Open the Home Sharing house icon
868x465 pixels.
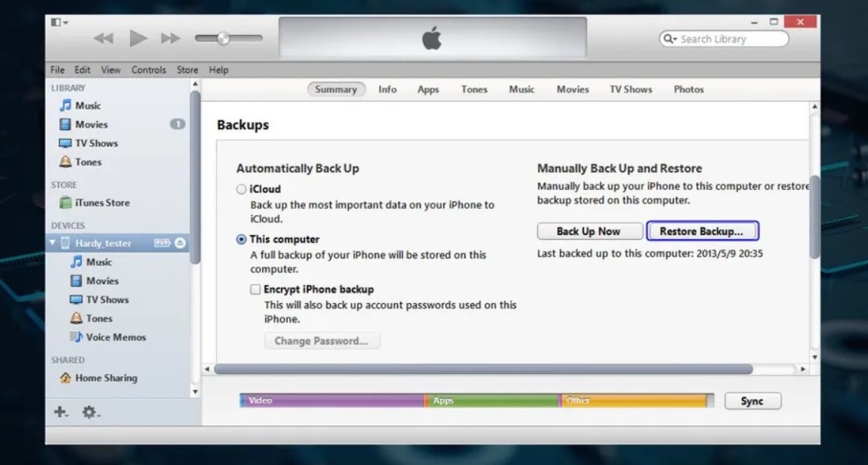click(x=65, y=377)
